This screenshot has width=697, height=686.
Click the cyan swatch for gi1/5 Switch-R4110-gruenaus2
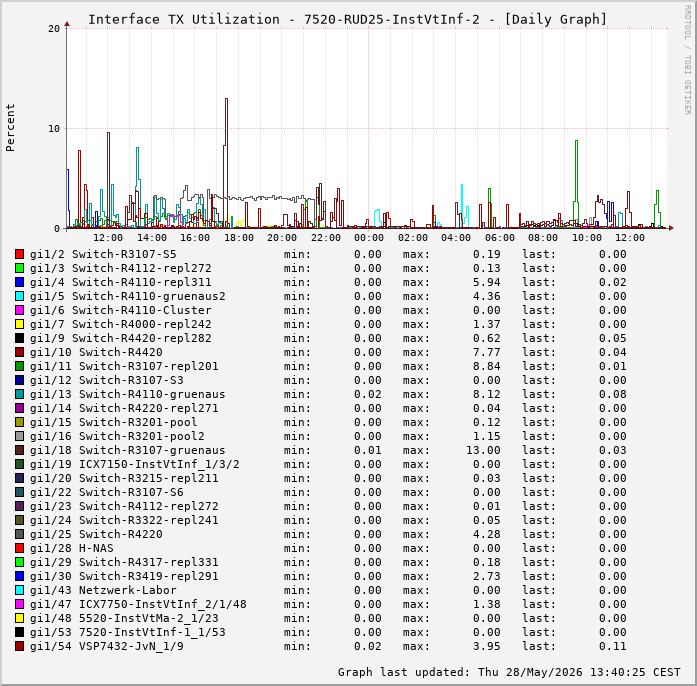tap(19, 296)
